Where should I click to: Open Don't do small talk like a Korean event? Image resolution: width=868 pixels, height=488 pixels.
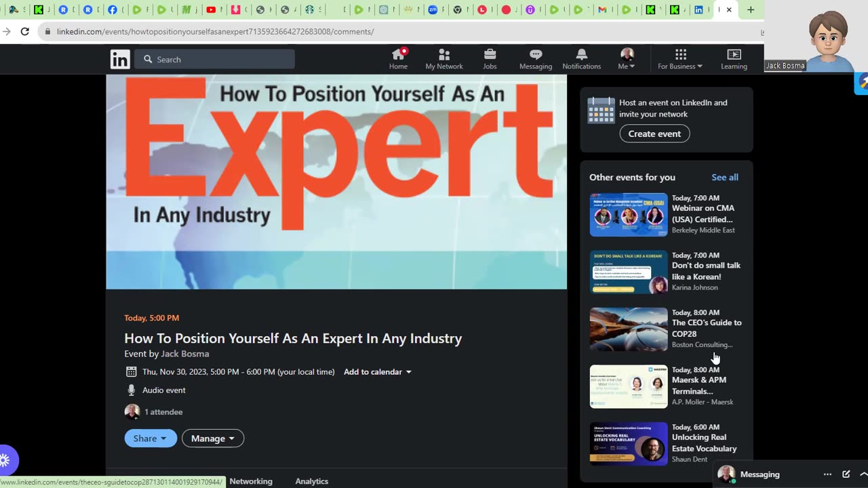pos(706,271)
